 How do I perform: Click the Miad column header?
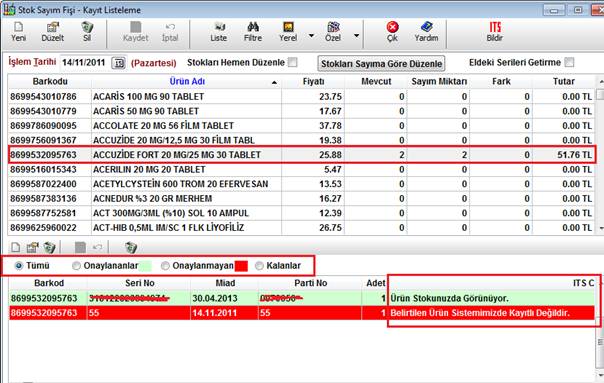coord(225,283)
